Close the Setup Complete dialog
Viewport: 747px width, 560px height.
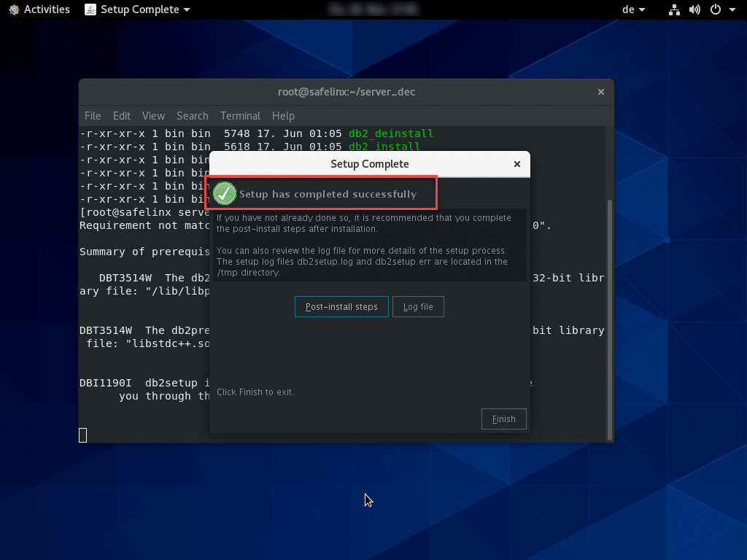[517, 164]
